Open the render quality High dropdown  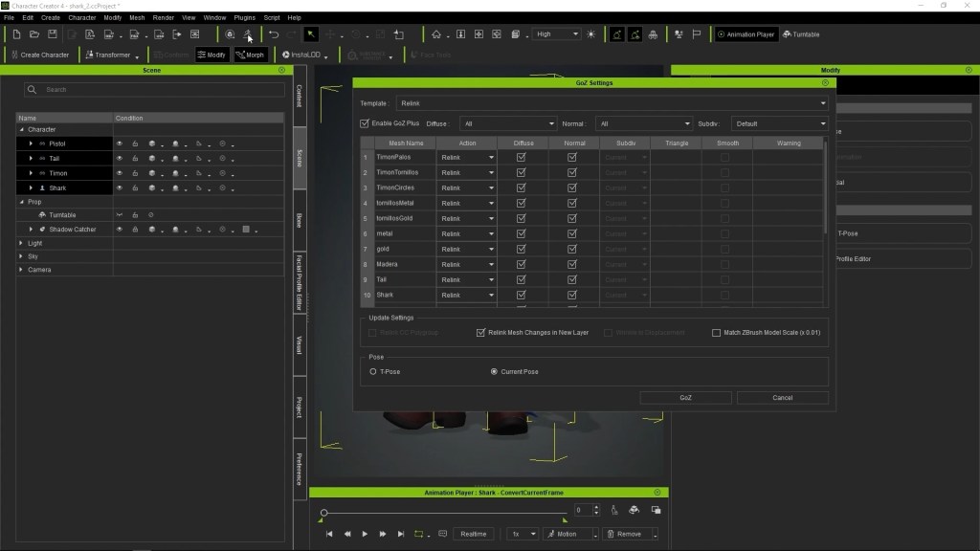[x=557, y=34]
